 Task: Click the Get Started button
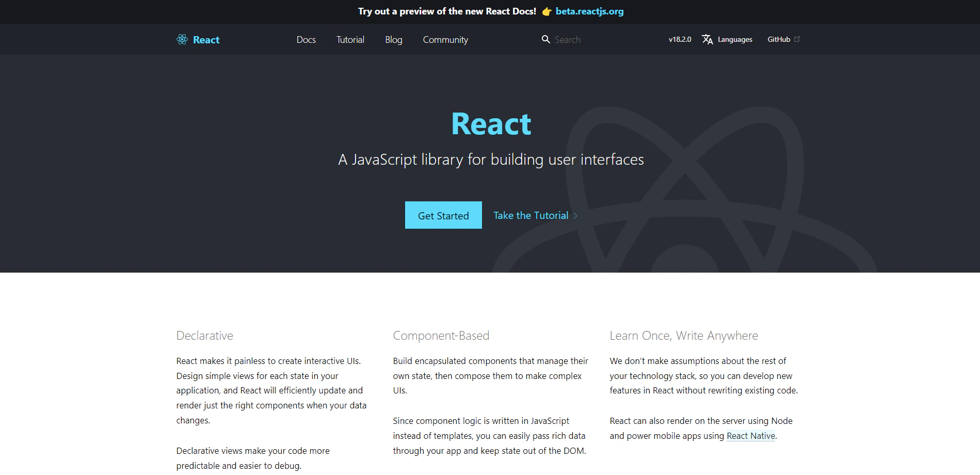point(443,215)
